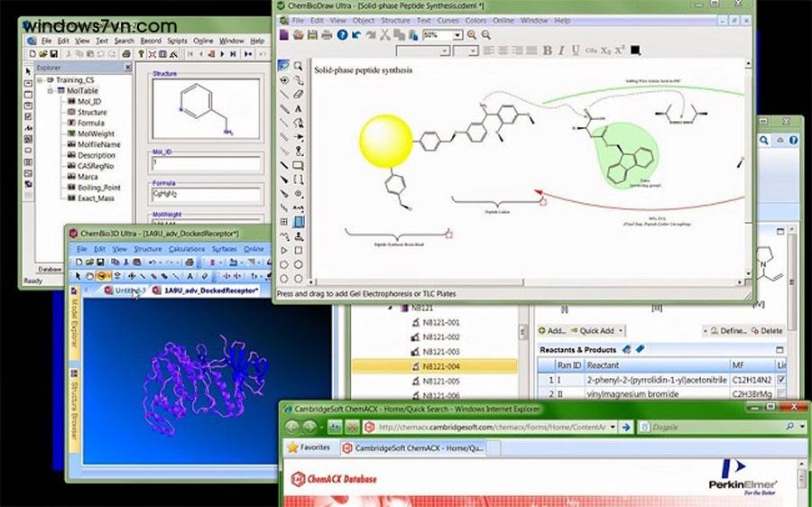Open the address bar dropdown in Internet Explorer
This screenshot has width=812, height=507.
613,428
